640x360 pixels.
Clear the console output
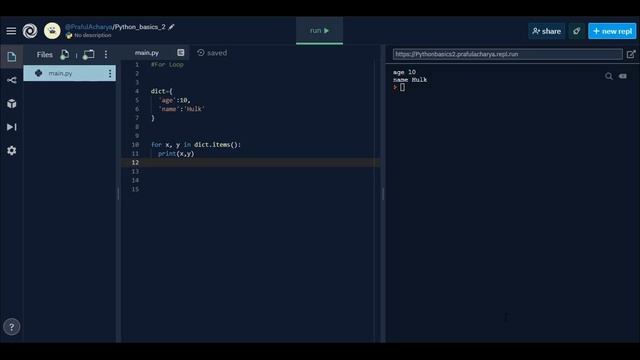623,76
